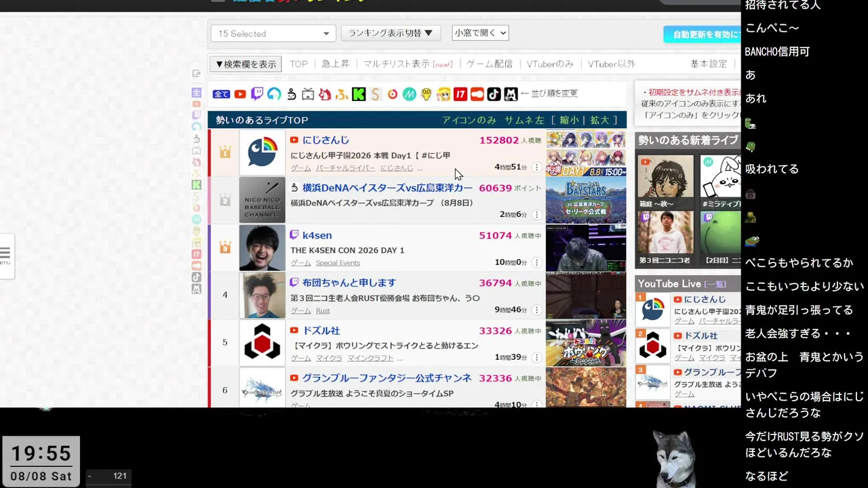
Task: Filter streams by the red unicorn platform icon
Action: click(x=325, y=94)
